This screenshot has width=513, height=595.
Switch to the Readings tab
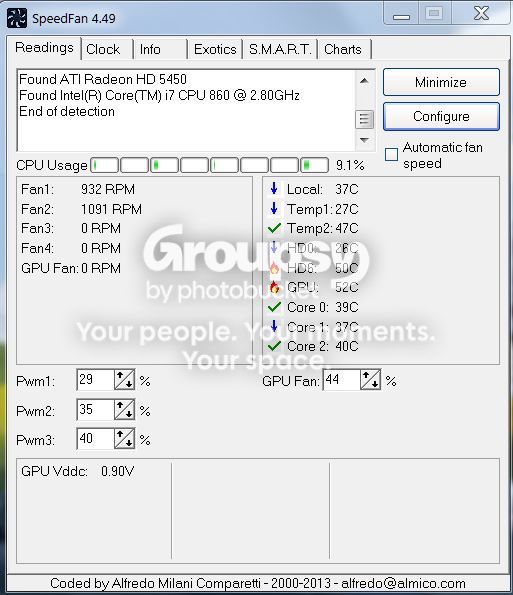pyautogui.click(x=44, y=48)
